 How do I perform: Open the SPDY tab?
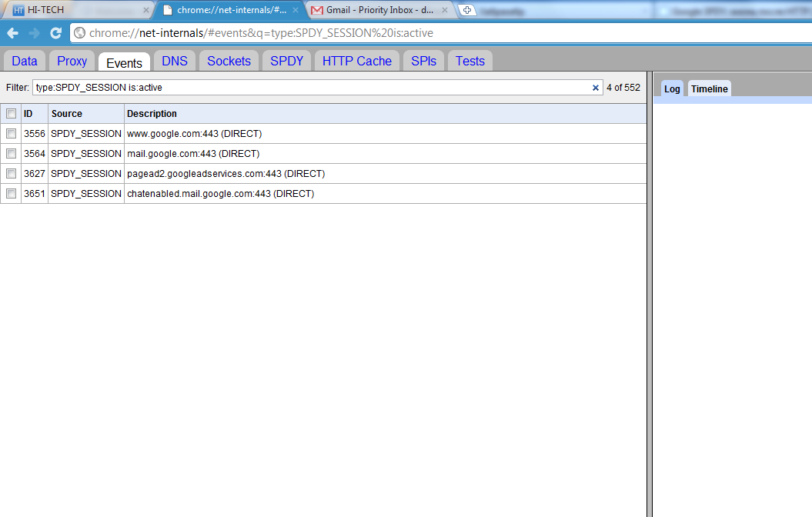pyautogui.click(x=286, y=61)
